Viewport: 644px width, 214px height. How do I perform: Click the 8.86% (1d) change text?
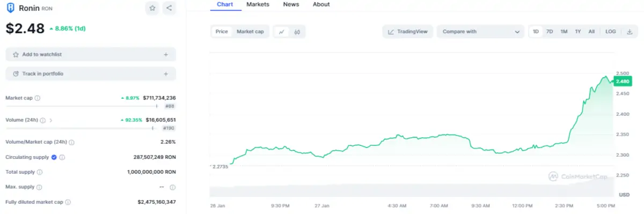(67, 28)
